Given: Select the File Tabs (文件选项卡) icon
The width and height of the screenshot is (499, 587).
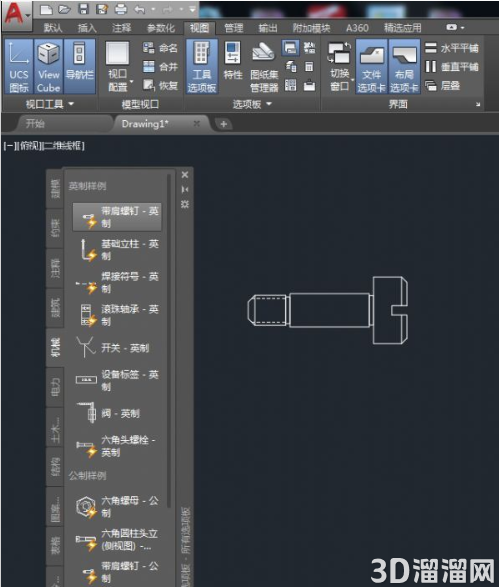Looking at the screenshot, I should (371, 66).
